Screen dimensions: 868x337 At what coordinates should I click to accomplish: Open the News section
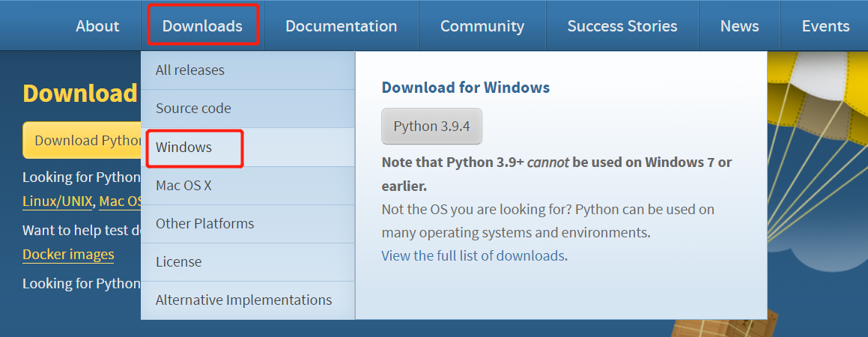click(739, 26)
